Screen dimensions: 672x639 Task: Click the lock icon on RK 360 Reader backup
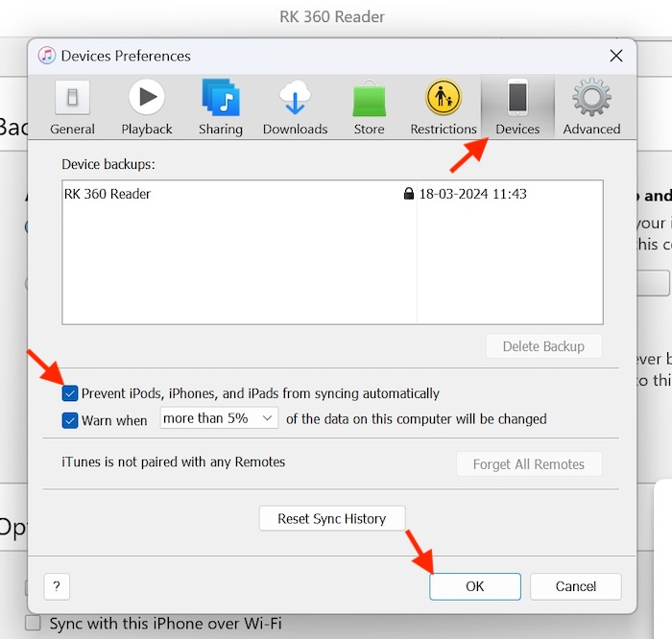click(x=409, y=194)
